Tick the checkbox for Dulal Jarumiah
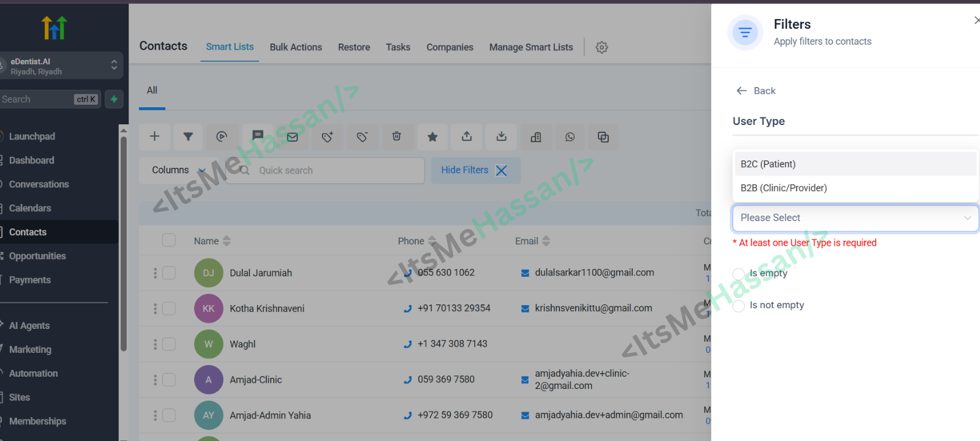This screenshot has width=980, height=441. pos(169,273)
